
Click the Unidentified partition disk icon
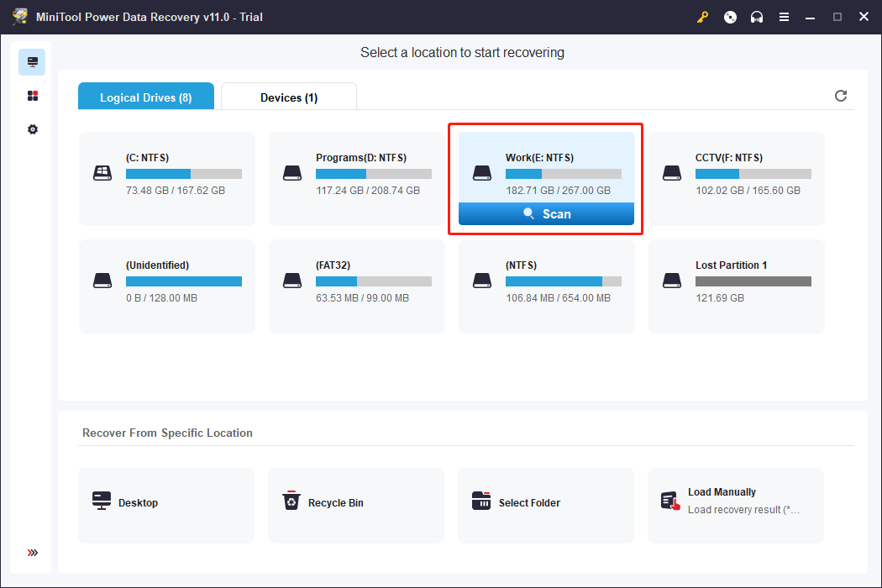pyautogui.click(x=102, y=281)
